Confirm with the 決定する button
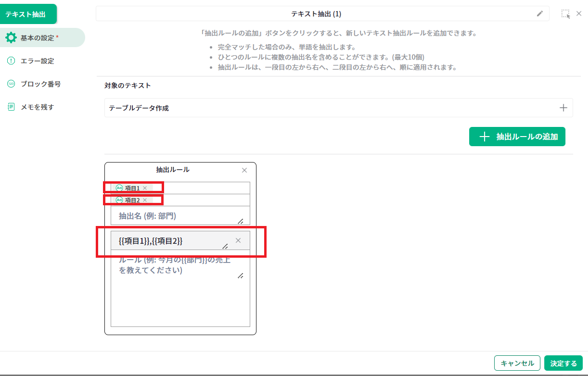Screen dimensions: 588x376 [x=563, y=363]
